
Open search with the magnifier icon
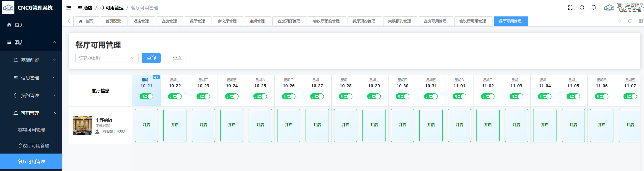click(x=582, y=8)
